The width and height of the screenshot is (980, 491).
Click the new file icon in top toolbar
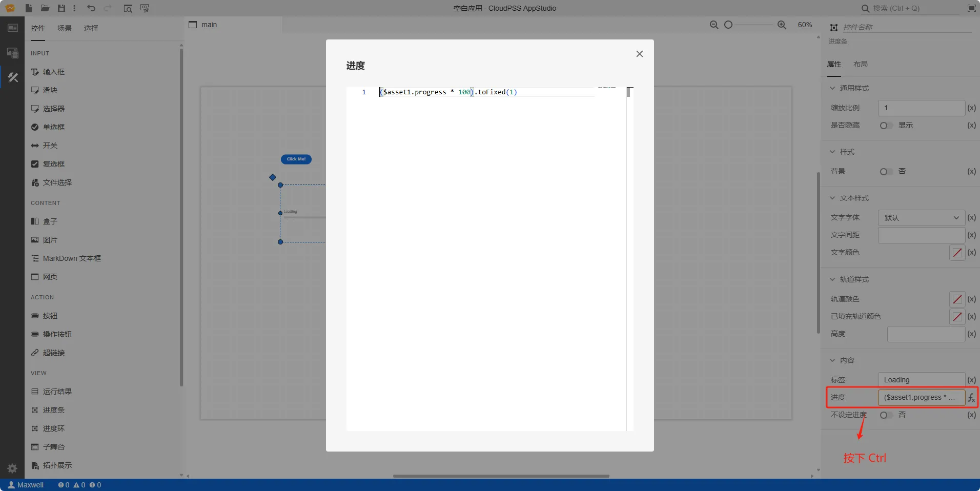click(29, 8)
